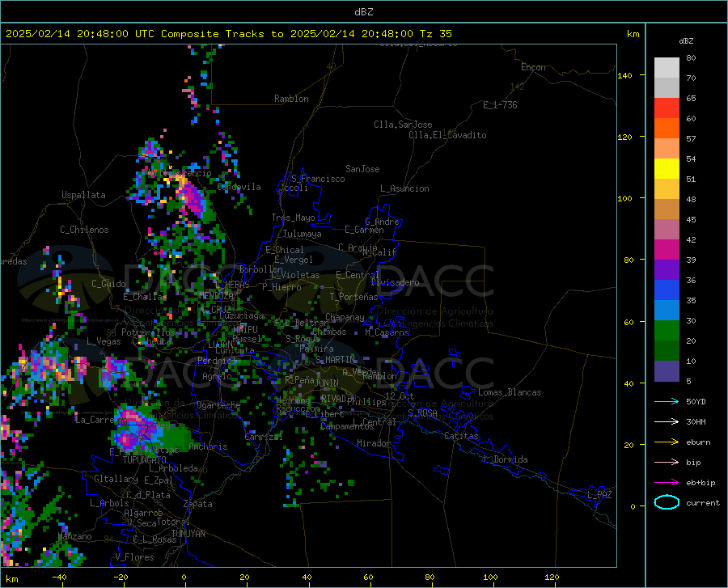Click the '120' tick on the bottom axis
728x588 pixels.
(x=552, y=577)
